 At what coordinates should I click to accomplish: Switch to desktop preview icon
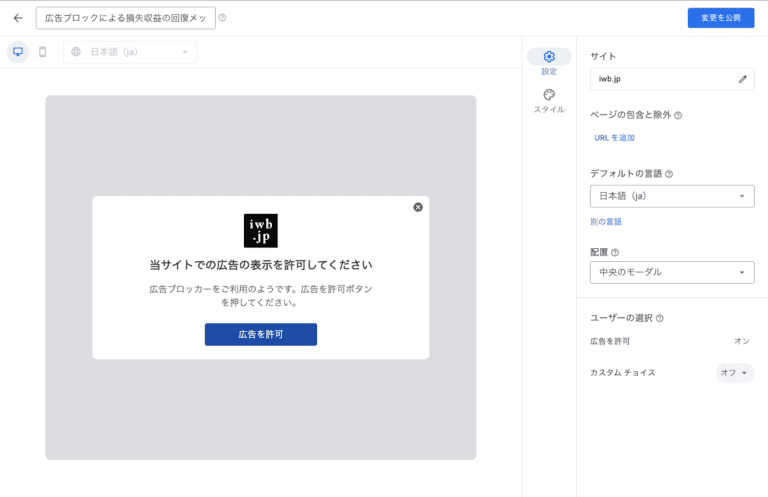(x=18, y=52)
